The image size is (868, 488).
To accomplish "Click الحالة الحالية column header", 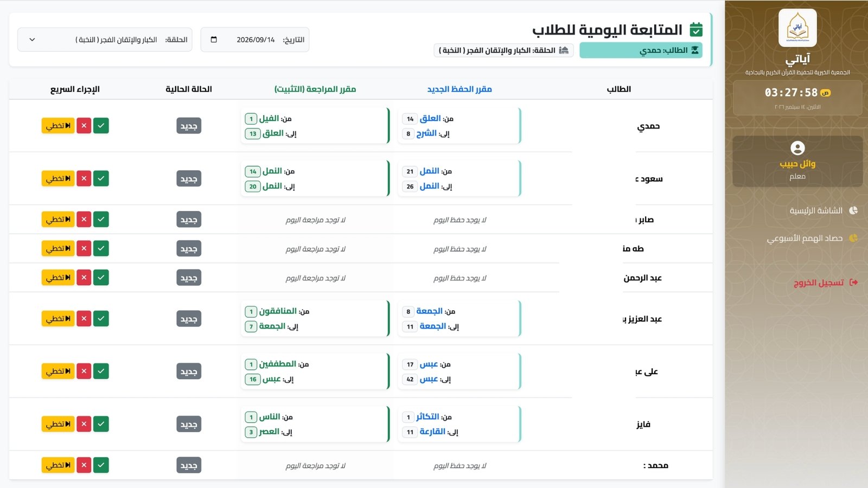I will pos(189,89).
